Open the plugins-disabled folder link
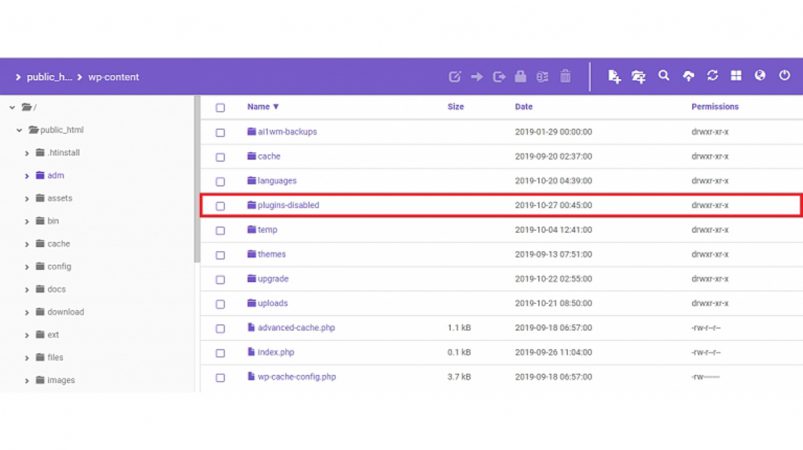This screenshot has height=450, width=803. pos(288,205)
